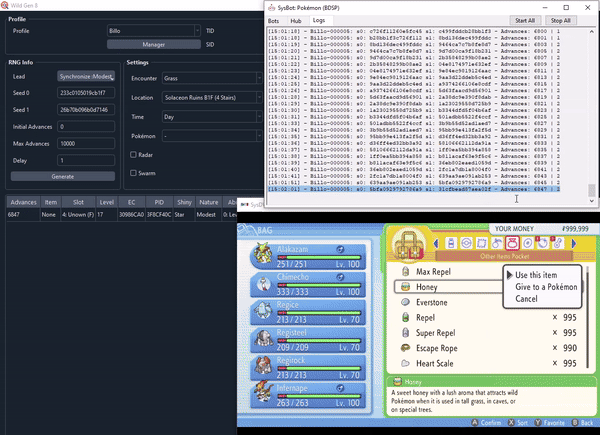Click the SysBot window title icon

[271, 7]
